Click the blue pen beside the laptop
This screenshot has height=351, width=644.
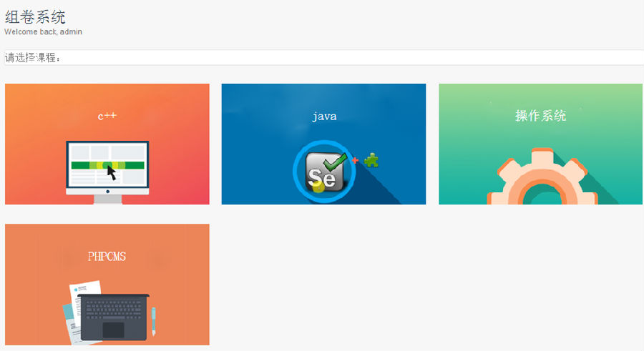[154, 322]
